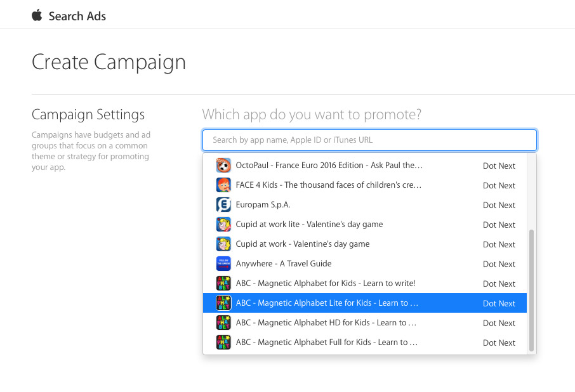Choose Cupid at work - Valentine's day game
The height and width of the screenshot is (392, 575).
point(303,244)
